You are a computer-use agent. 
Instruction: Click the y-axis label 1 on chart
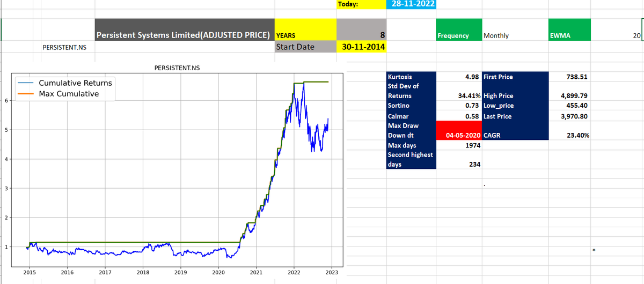point(6,247)
